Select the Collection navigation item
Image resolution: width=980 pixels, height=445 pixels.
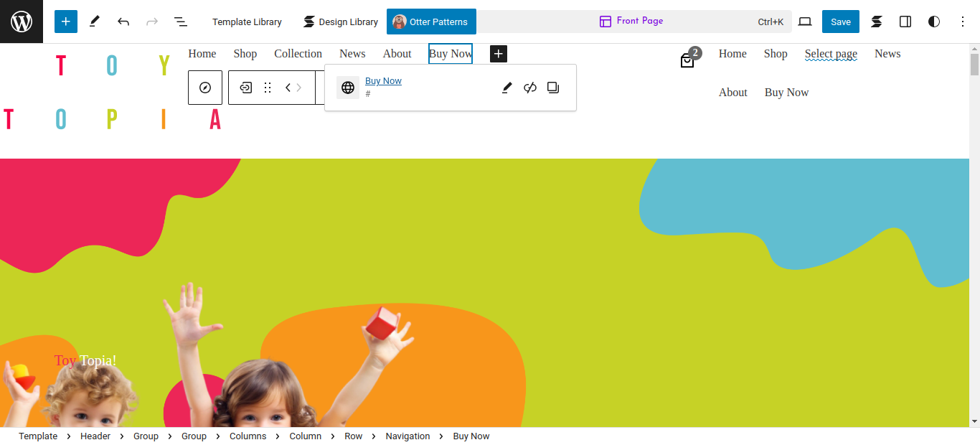click(x=298, y=54)
